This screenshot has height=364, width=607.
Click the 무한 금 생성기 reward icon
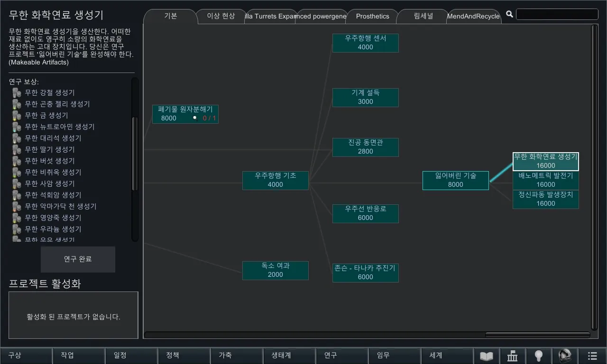pyautogui.click(x=17, y=115)
